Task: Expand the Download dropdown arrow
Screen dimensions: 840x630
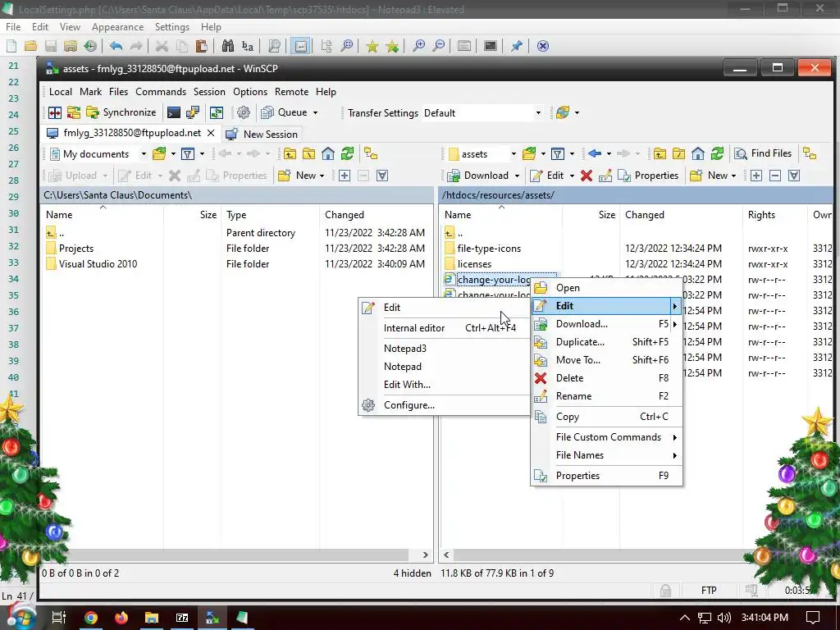Action: tap(517, 176)
